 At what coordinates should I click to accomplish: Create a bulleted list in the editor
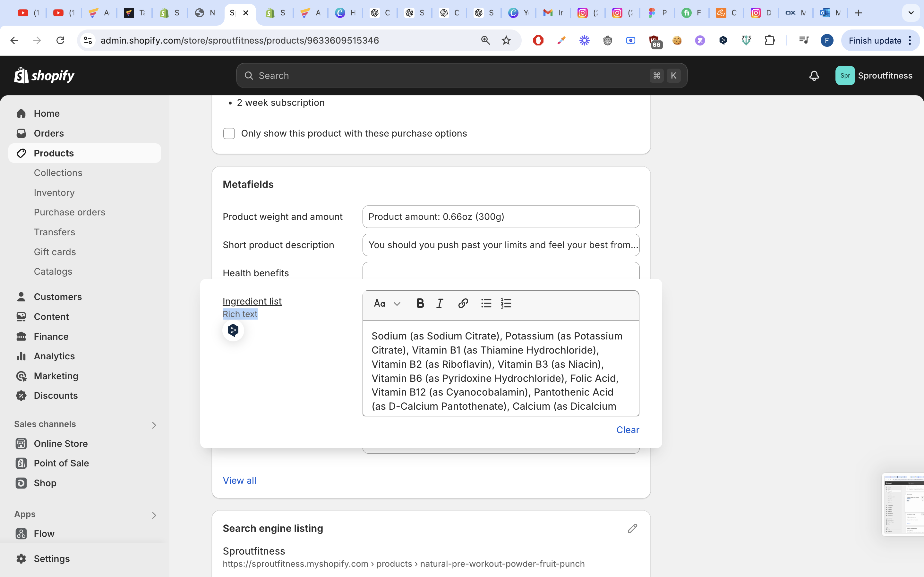[486, 303]
